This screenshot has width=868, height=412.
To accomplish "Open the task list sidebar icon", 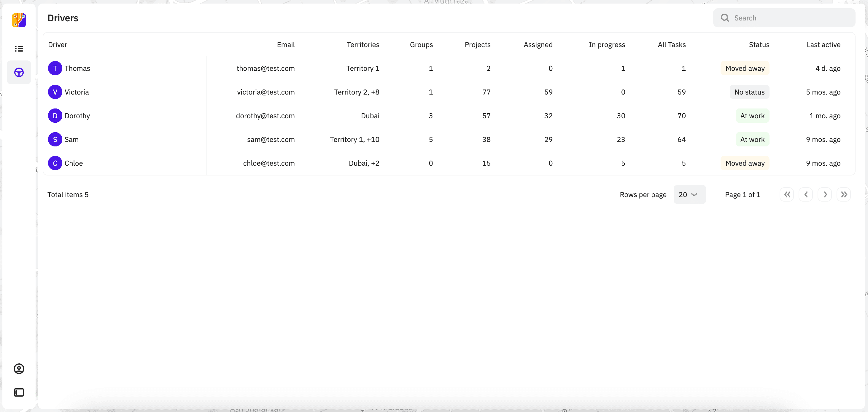I will point(19,49).
